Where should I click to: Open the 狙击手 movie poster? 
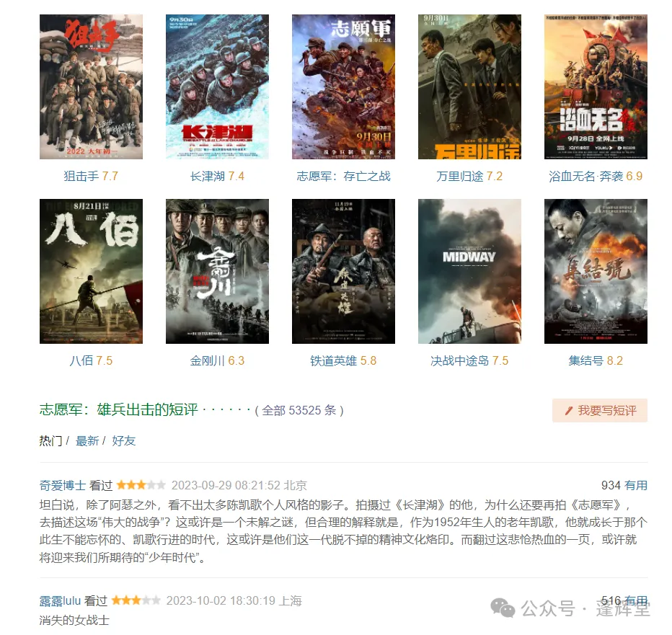point(91,87)
